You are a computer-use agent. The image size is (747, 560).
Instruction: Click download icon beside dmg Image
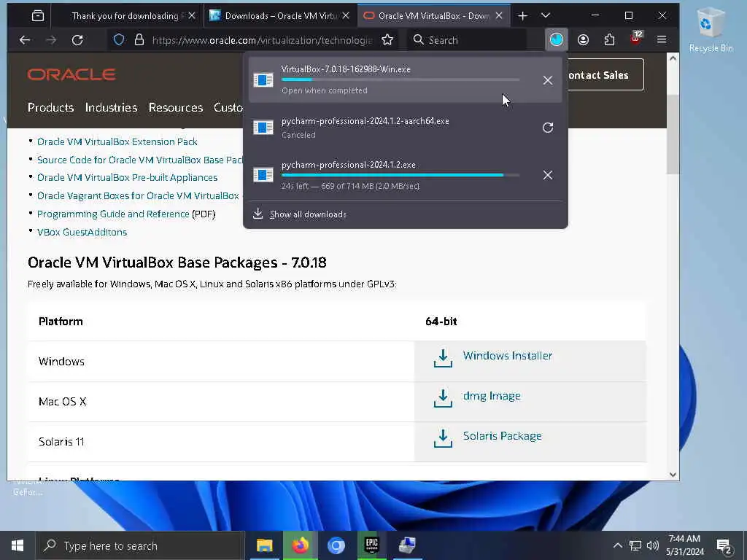[x=443, y=399]
